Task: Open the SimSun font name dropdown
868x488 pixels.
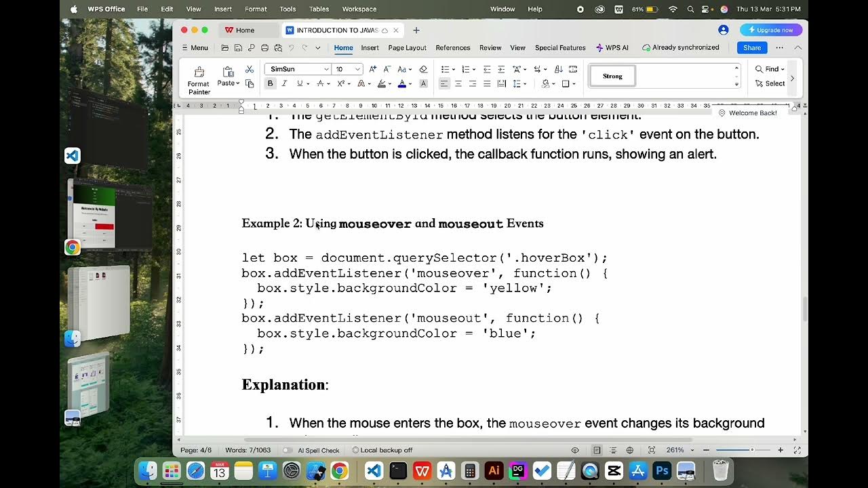Action: [x=326, y=69]
